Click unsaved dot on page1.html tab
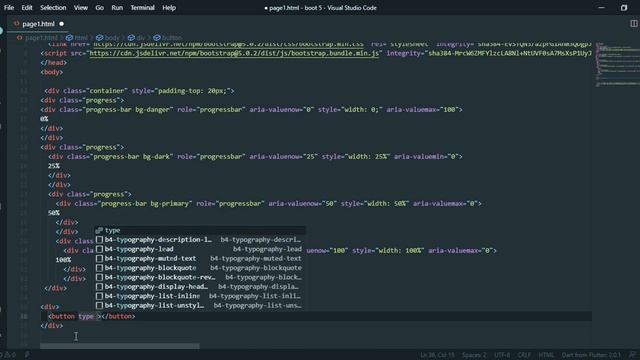The width and height of the screenshot is (640, 360). [x=62, y=24]
